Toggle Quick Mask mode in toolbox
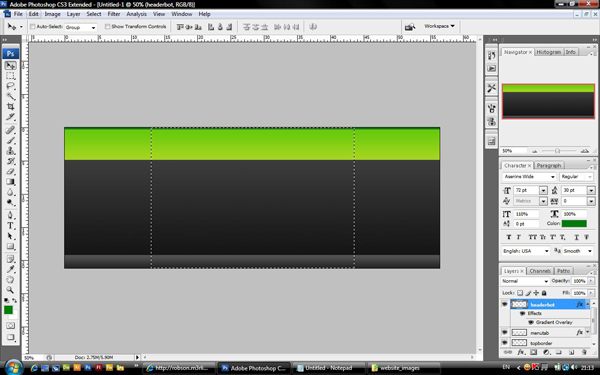 (11, 326)
